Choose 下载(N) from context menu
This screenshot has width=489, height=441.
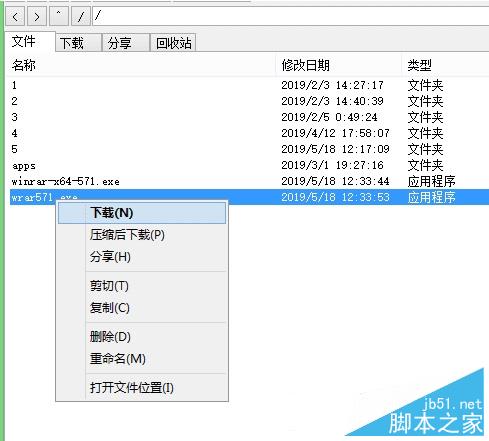[x=142, y=213]
